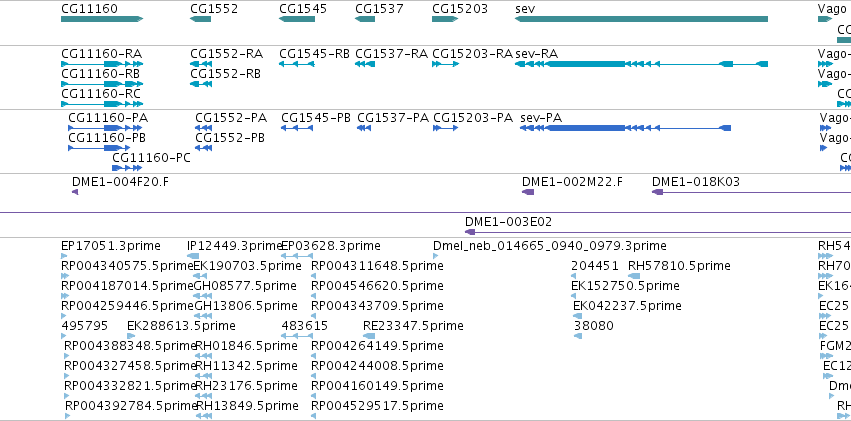The image size is (851, 421).
Task: Select the CG15203 gene glyph
Action: [x=445, y=19]
